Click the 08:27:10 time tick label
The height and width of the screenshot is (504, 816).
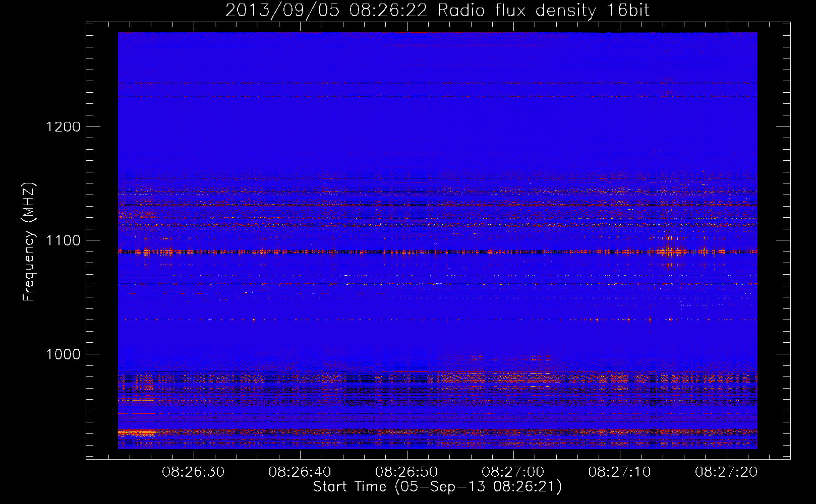pyautogui.click(x=620, y=472)
